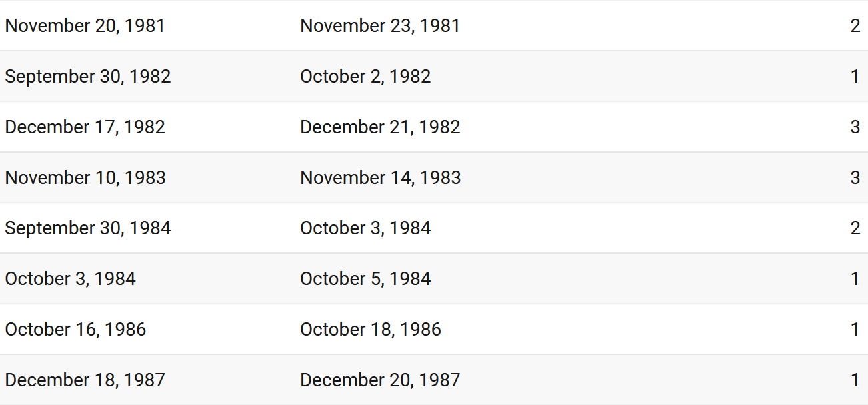Click the November 14, 1983 end date

(381, 178)
